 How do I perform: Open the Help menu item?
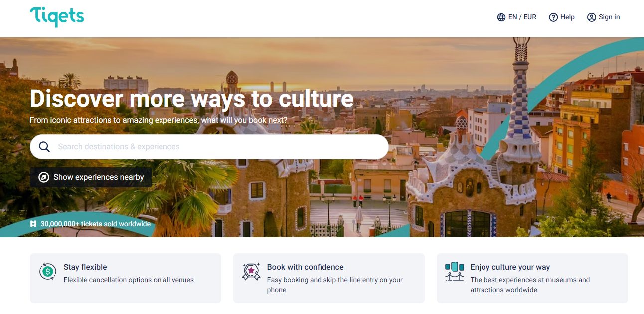(x=562, y=17)
